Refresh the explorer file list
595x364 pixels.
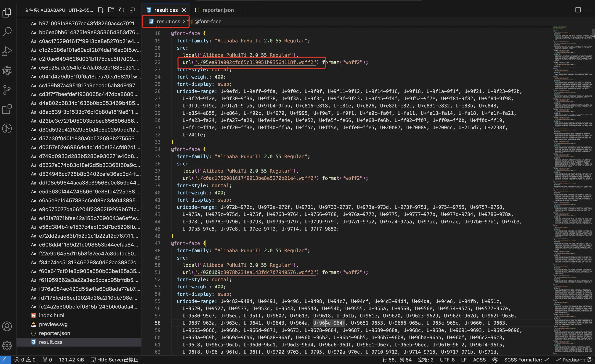121,10
